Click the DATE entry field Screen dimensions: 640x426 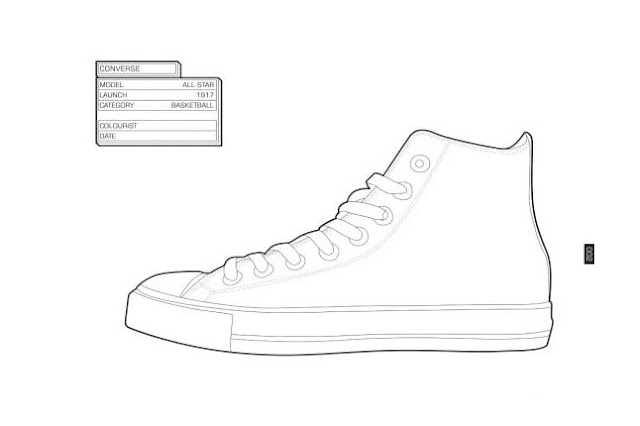click(x=158, y=136)
